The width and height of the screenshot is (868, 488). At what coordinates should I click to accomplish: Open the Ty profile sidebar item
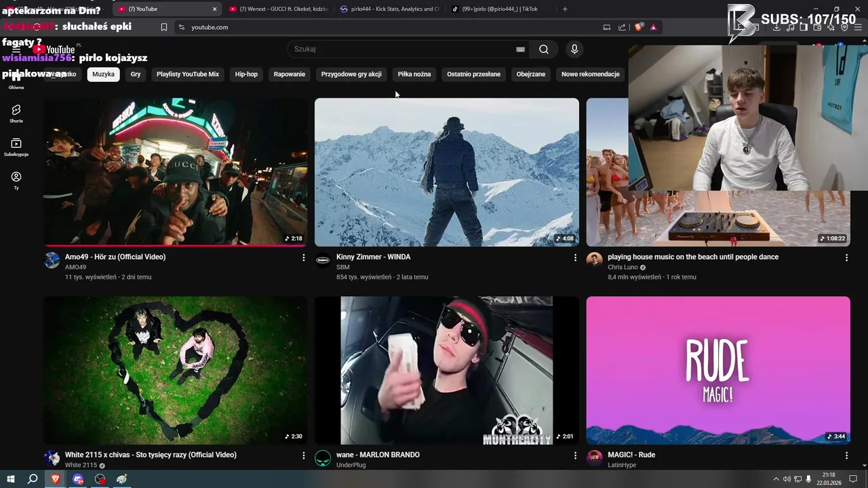pos(16,180)
